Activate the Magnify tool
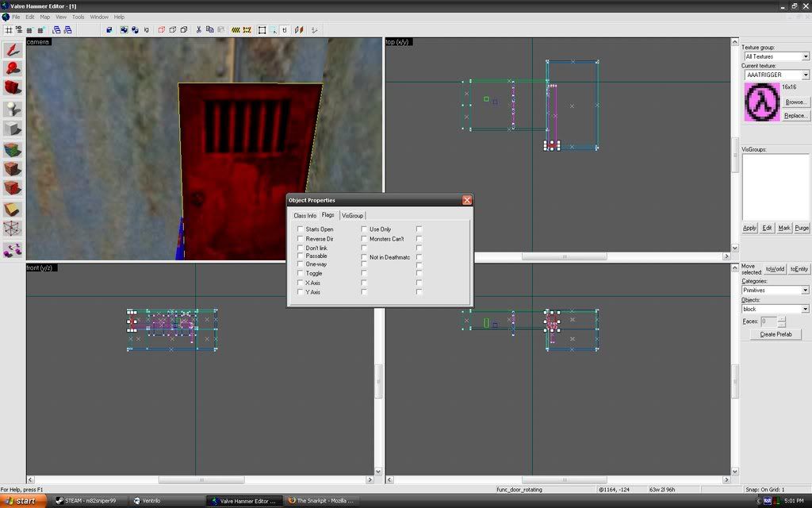This screenshot has height=508, width=812. 13,68
